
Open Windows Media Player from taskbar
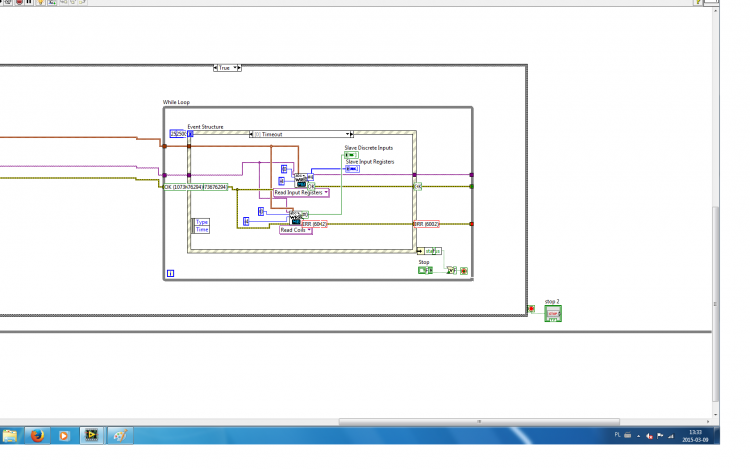[x=64, y=436]
